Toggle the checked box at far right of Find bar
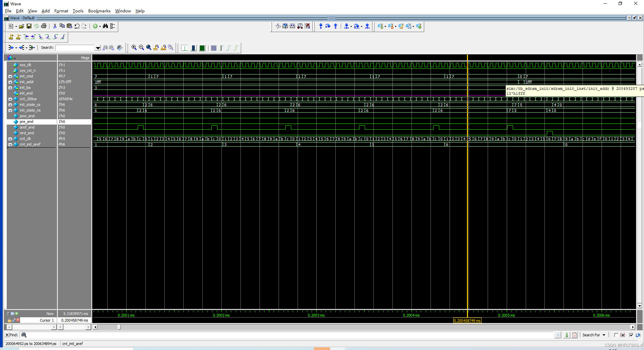The height and width of the screenshot is (350, 644). [x=631, y=335]
